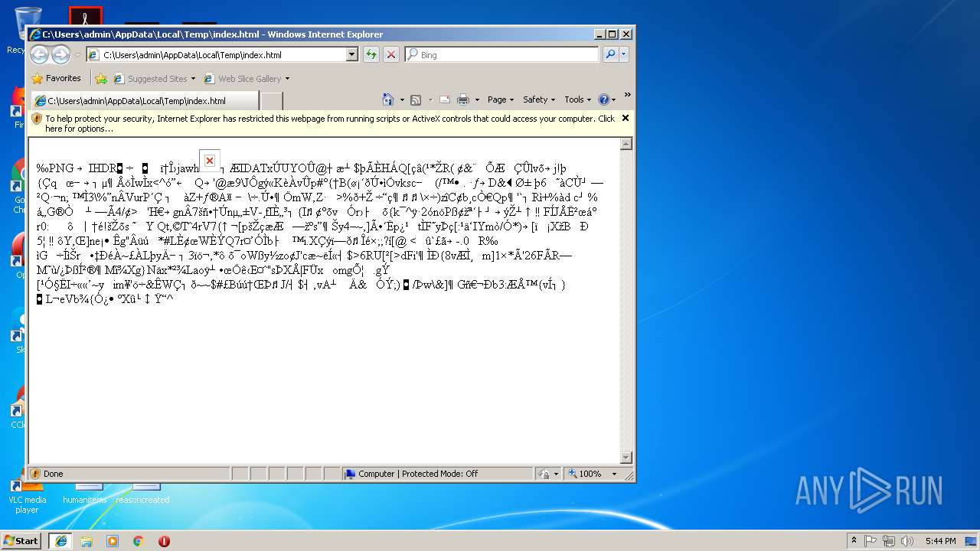Screen dimensions: 980x551
Task: Click the network tray icon
Action: coord(889,540)
